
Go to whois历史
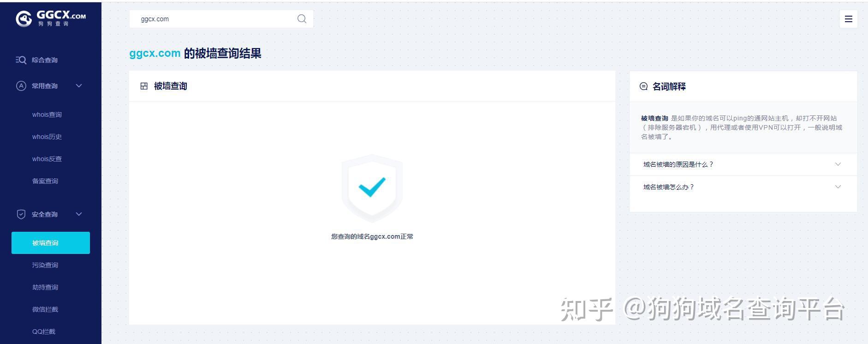pyautogui.click(x=47, y=137)
